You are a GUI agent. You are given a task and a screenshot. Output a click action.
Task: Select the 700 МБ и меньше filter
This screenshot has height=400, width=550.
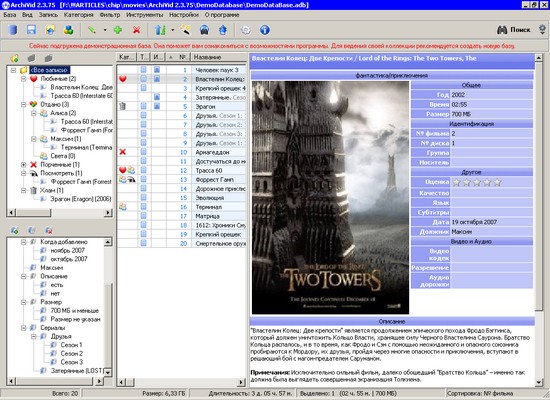pos(75,311)
